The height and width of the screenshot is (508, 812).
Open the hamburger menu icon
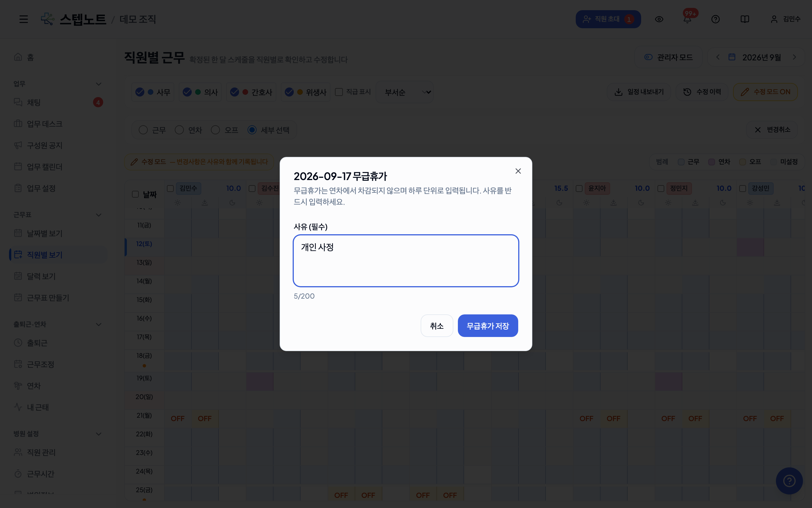pos(23,19)
